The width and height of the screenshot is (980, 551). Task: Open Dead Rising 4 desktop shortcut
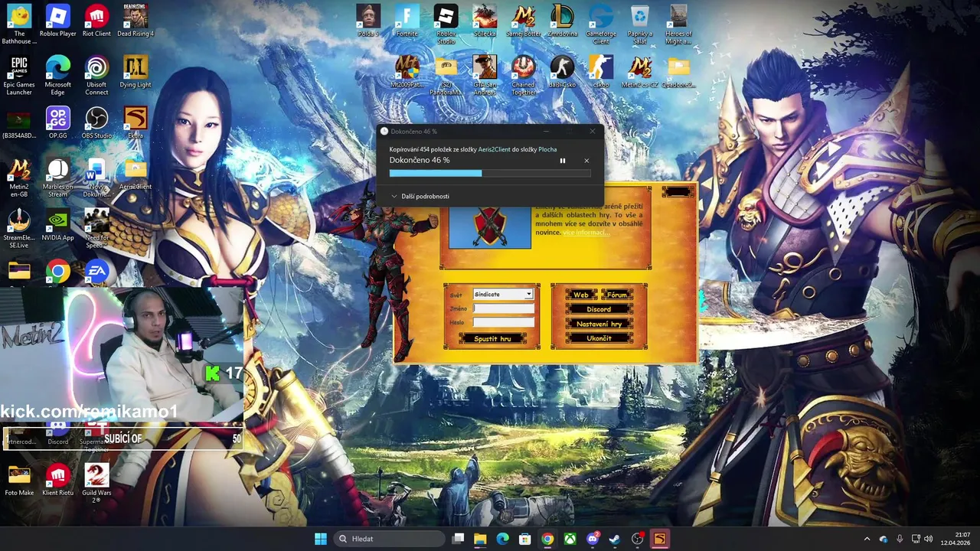[136, 21]
